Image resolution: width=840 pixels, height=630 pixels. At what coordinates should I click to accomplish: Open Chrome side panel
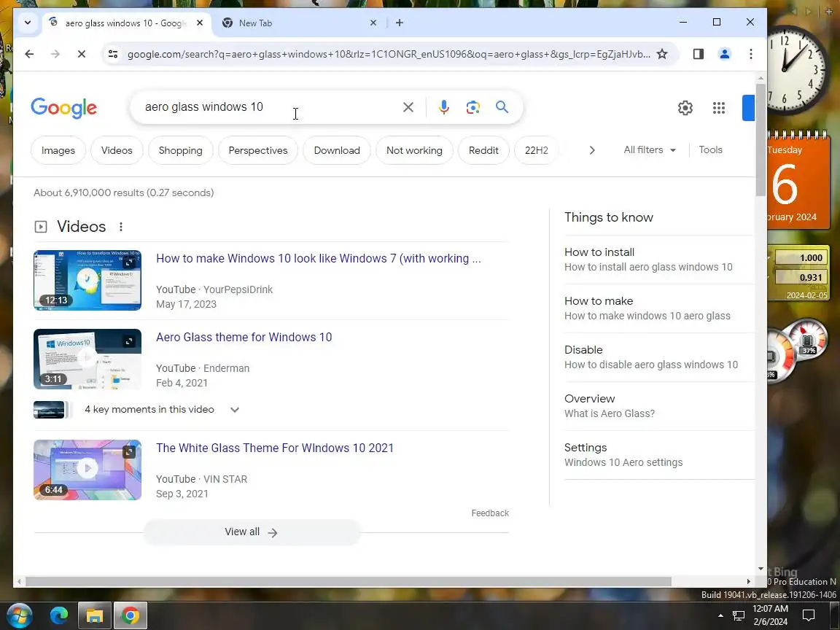coord(698,54)
